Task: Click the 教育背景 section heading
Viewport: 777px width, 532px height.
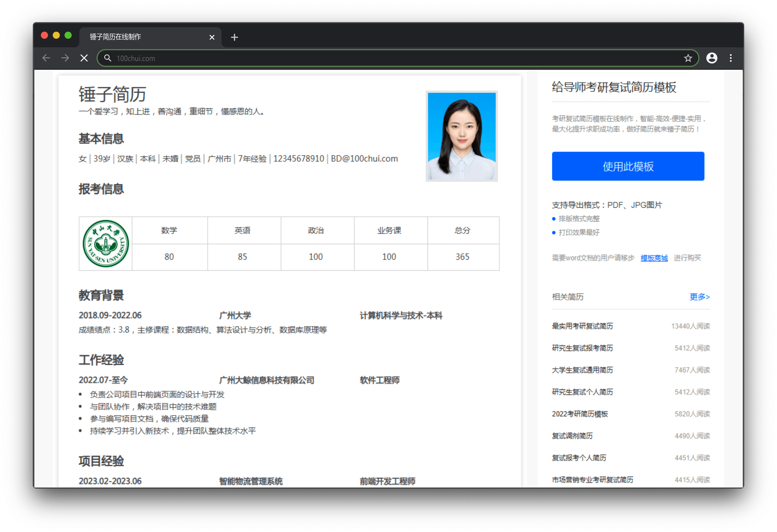Action: tap(101, 295)
